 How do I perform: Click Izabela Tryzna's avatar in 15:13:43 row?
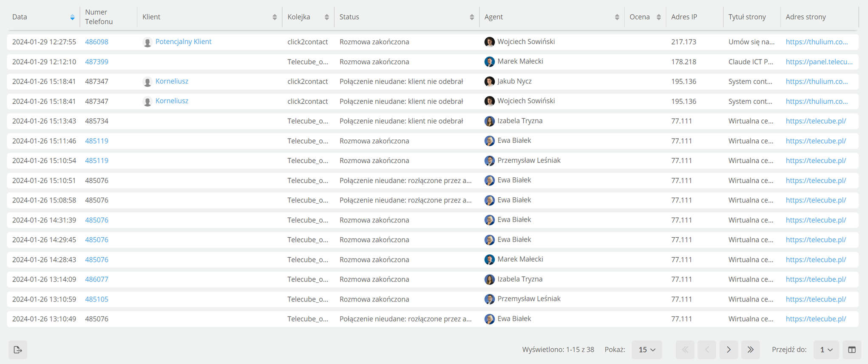[490, 121]
